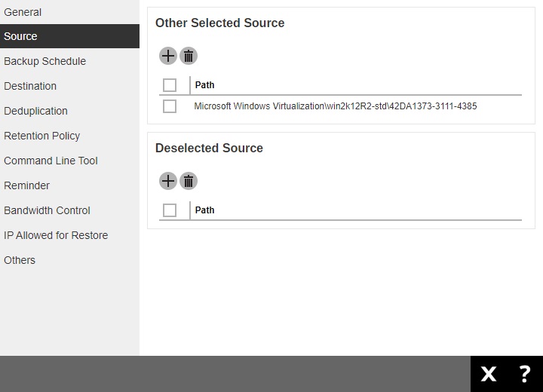The height and width of the screenshot is (392, 543).
Task: Switch to Deduplication settings
Action: pos(35,111)
